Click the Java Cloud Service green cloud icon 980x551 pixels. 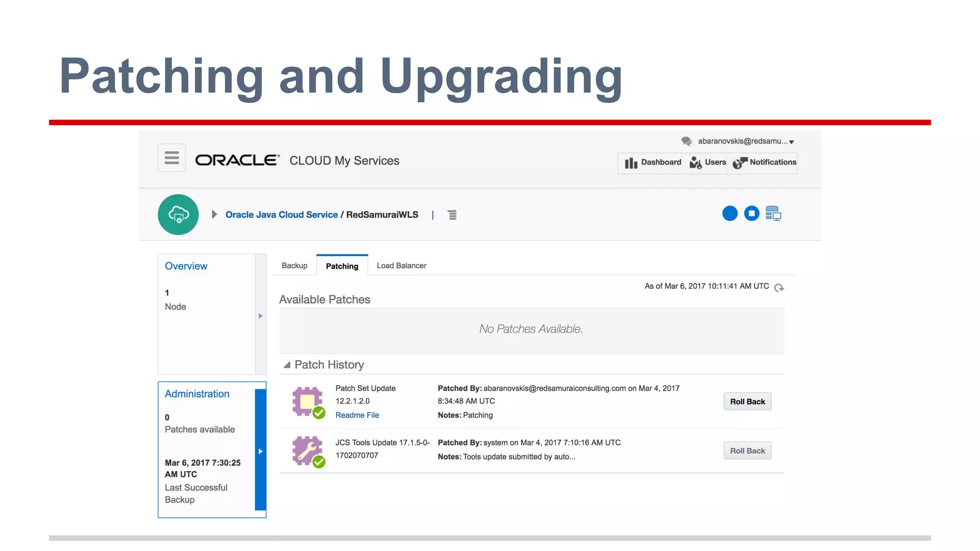[178, 214]
